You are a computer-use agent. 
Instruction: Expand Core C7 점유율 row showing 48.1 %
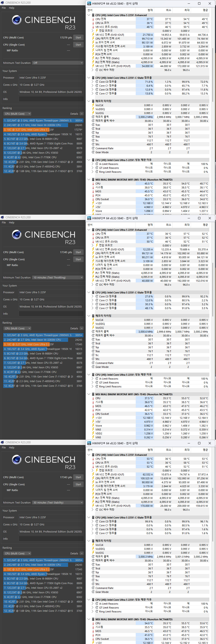click(x=93, y=308)
